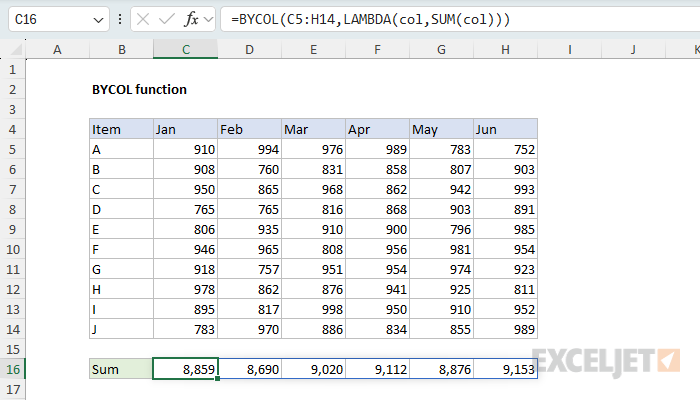Select column H header
700x400 pixels.
[505, 50]
